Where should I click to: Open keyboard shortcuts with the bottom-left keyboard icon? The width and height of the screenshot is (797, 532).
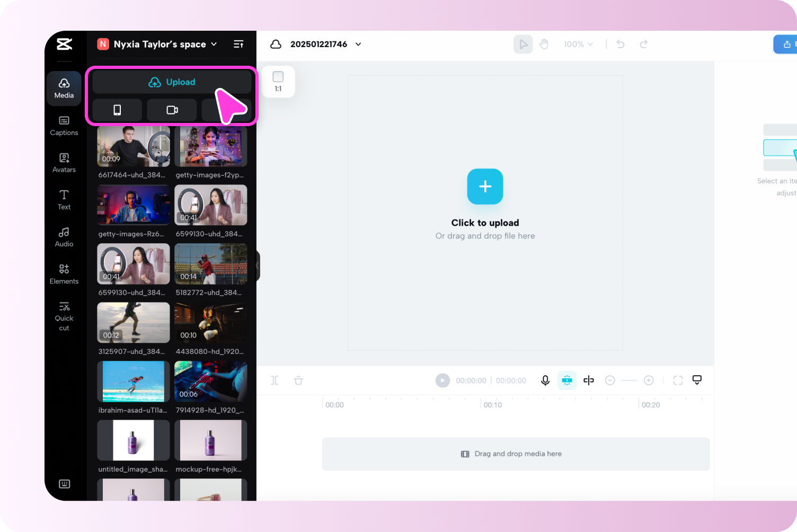point(64,484)
